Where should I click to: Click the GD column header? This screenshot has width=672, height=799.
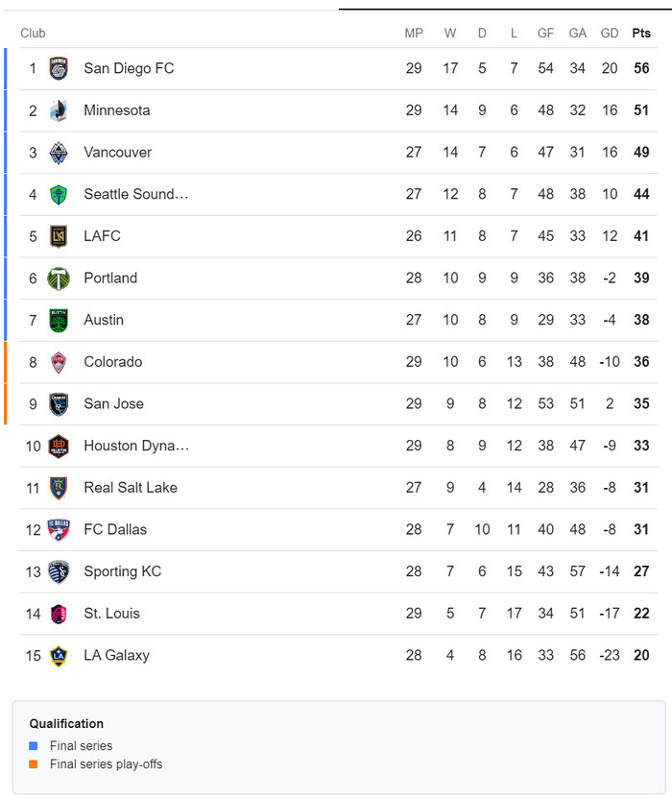coord(610,33)
